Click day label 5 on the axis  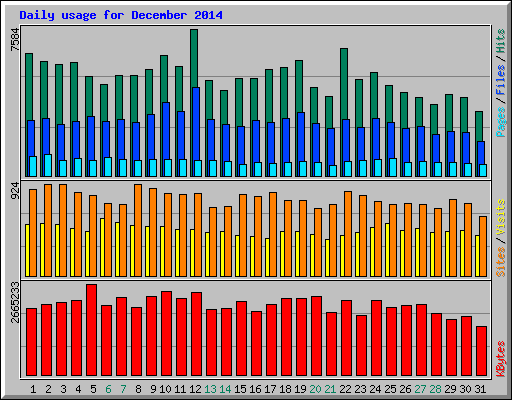(93, 389)
